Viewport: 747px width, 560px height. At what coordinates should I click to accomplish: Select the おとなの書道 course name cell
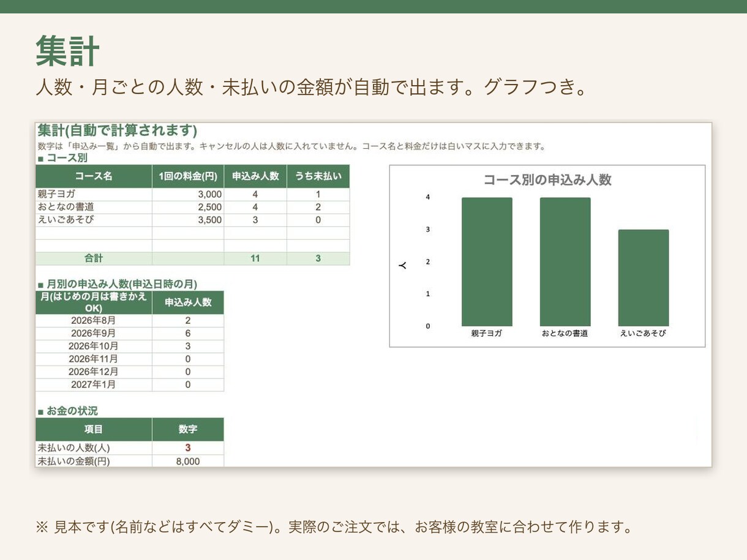[x=94, y=207]
